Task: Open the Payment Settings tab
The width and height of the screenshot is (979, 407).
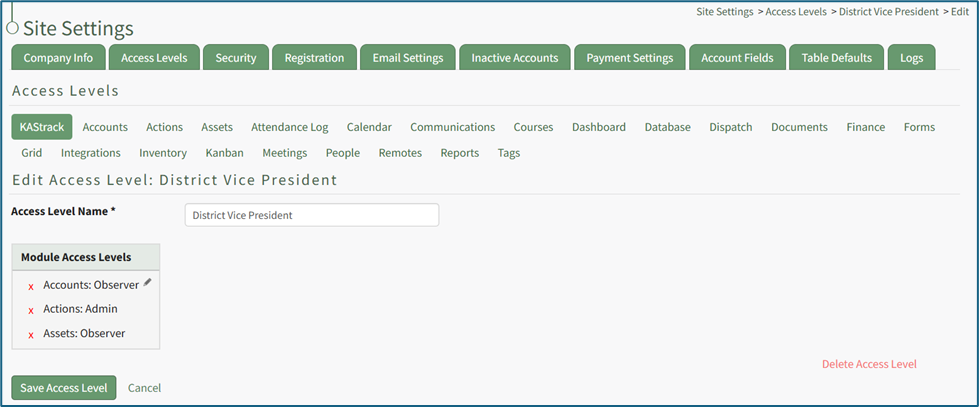Action: pos(629,58)
